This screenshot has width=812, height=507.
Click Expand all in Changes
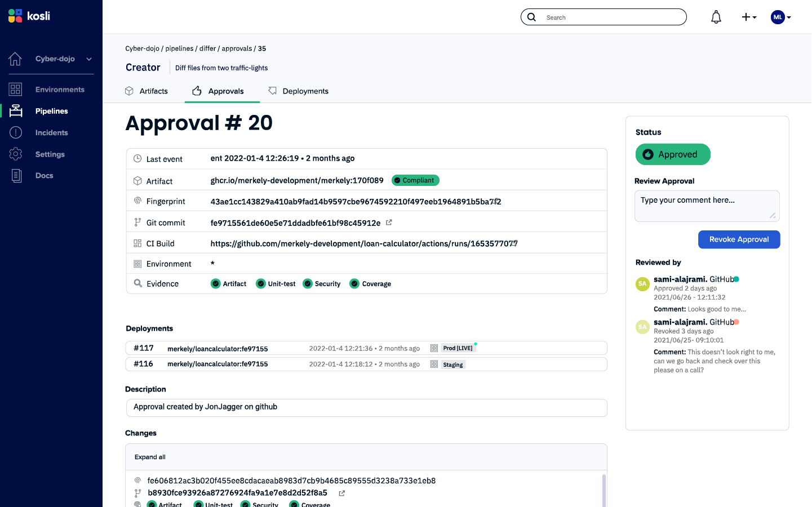click(150, 457)
